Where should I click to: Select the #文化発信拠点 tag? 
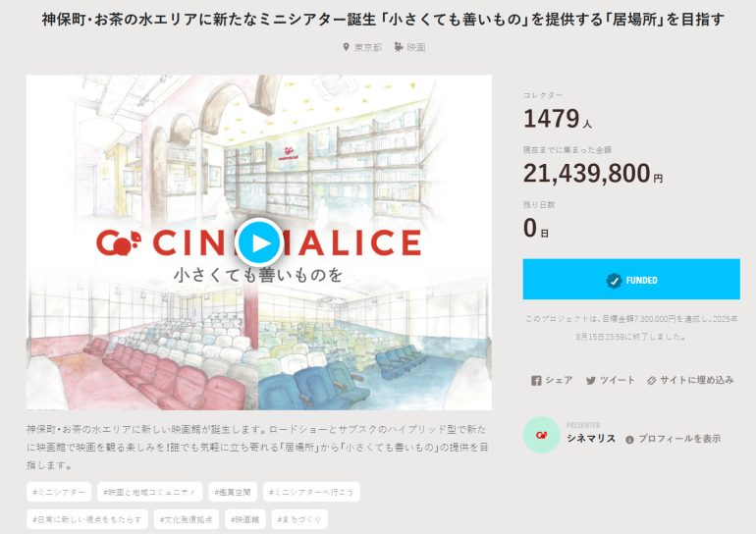pos(184,517)
